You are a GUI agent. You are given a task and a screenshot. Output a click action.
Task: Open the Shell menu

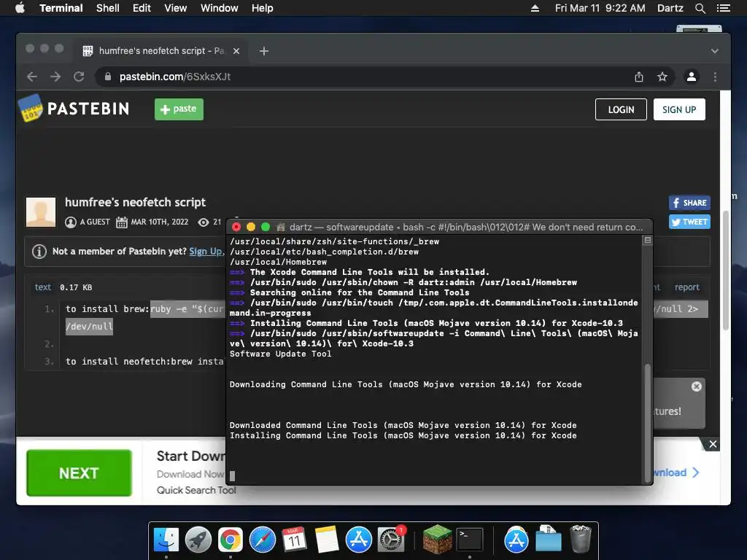point(108,8)
